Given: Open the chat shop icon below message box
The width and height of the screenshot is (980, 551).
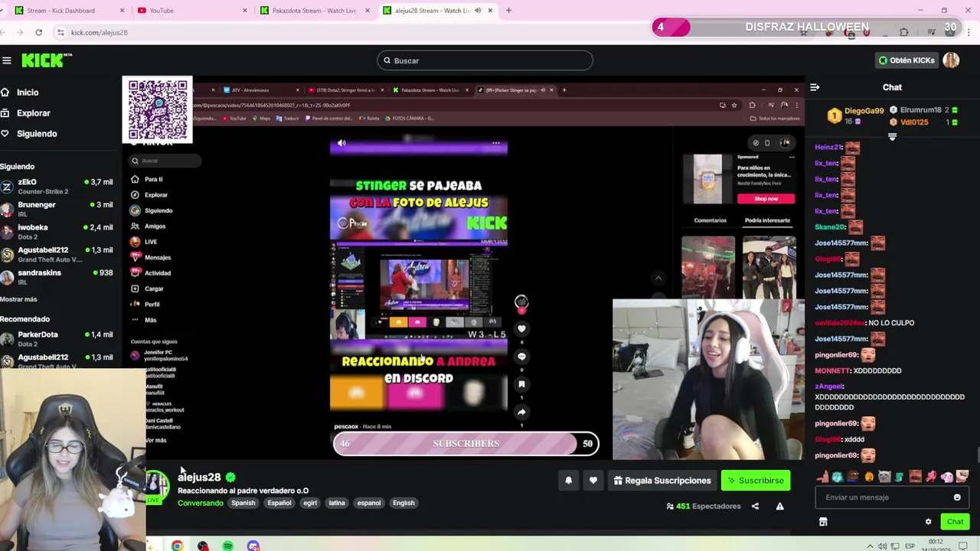Looking at the screenshot, I should click(823, 522).
